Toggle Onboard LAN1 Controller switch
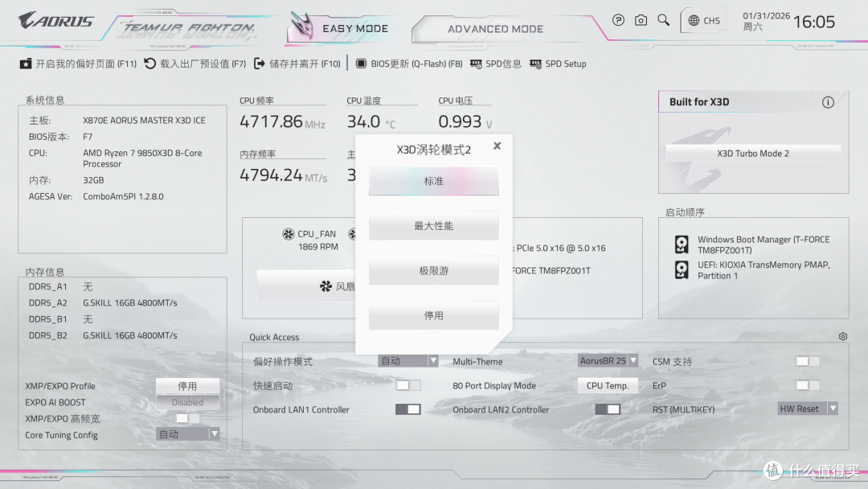 point(408,409)
